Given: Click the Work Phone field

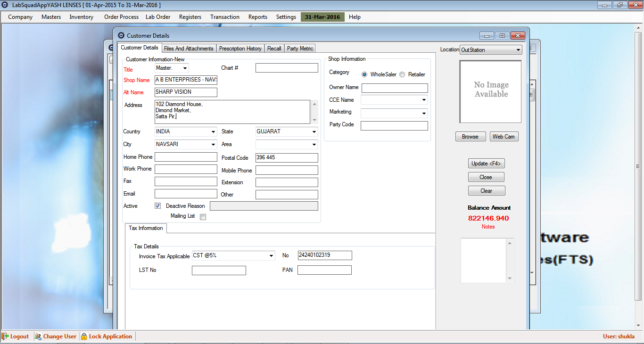Looking at the screenshot, I should tap(186, 169).
